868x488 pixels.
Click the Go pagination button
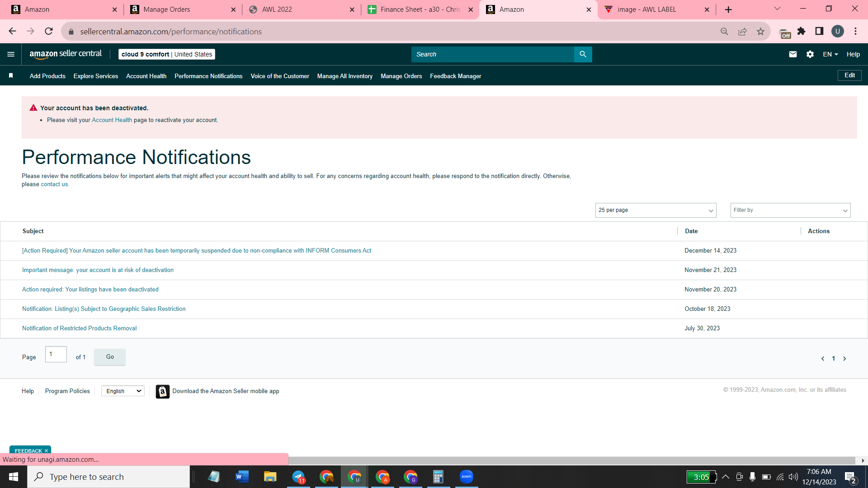(x=110, y=357)
